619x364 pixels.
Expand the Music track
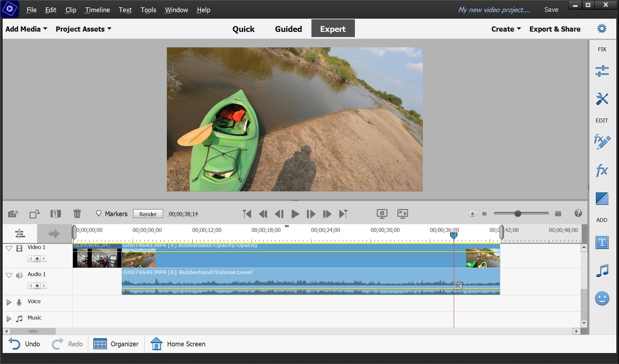click(x=9, y=319)
